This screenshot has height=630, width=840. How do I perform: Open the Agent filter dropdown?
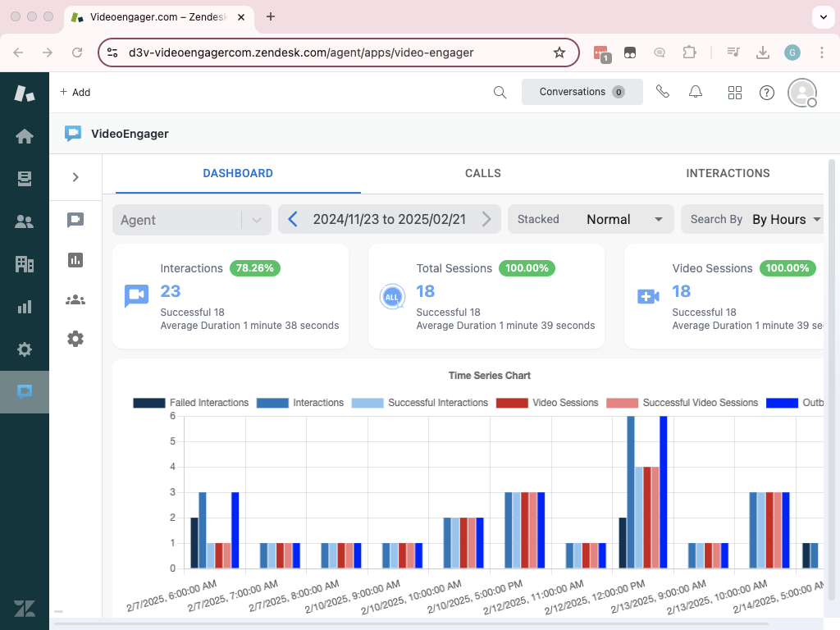pos(192,220)
